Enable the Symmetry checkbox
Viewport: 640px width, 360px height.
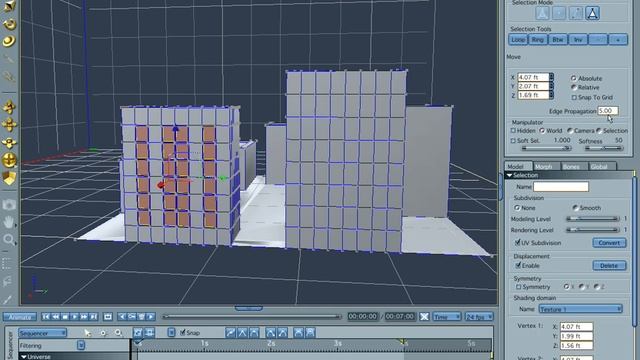[518, 287]
